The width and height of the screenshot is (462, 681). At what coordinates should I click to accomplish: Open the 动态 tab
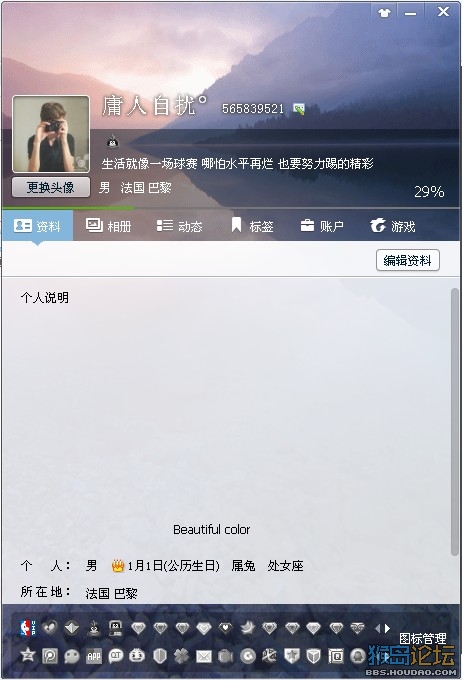click(179, 226)
